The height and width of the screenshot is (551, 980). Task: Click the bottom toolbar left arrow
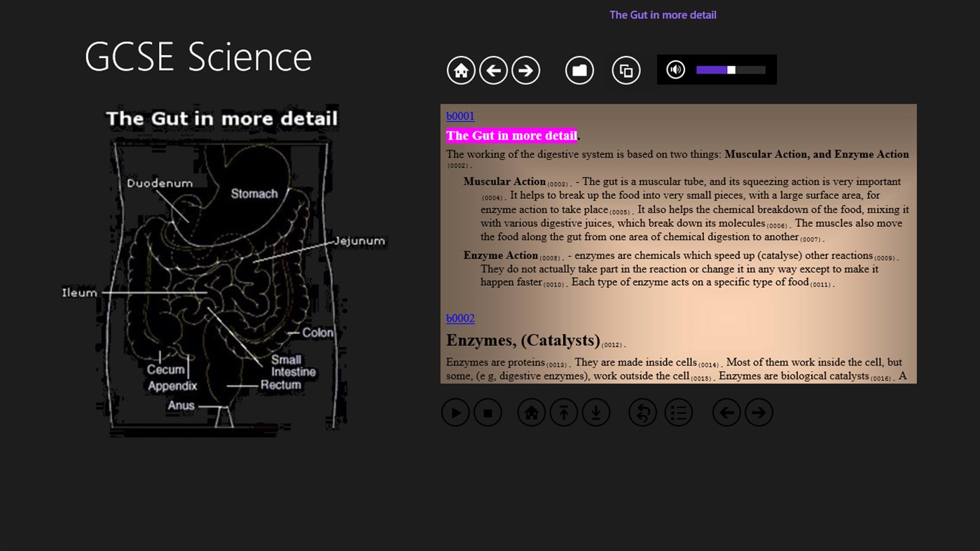point(726,413)
